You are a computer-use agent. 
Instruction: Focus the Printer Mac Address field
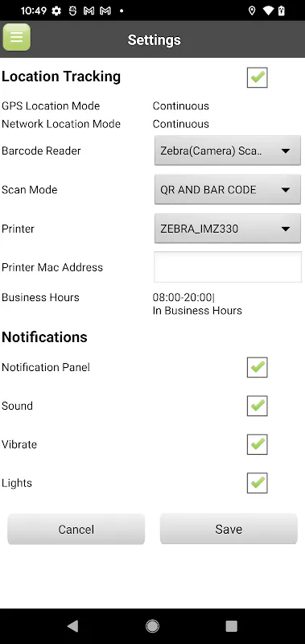(x=228, y=267)
